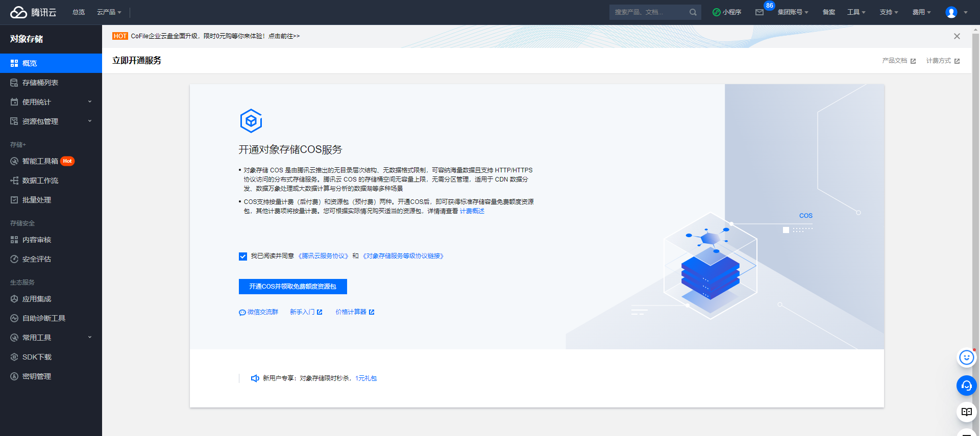
Task: Click the resource pack management icon
Action: [14, 121]
